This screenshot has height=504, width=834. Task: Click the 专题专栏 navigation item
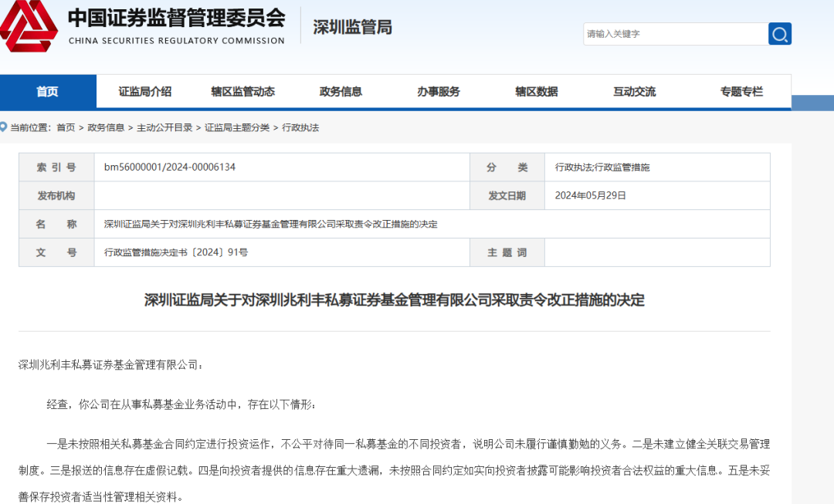pyautogui.click(x=741, y=92)
